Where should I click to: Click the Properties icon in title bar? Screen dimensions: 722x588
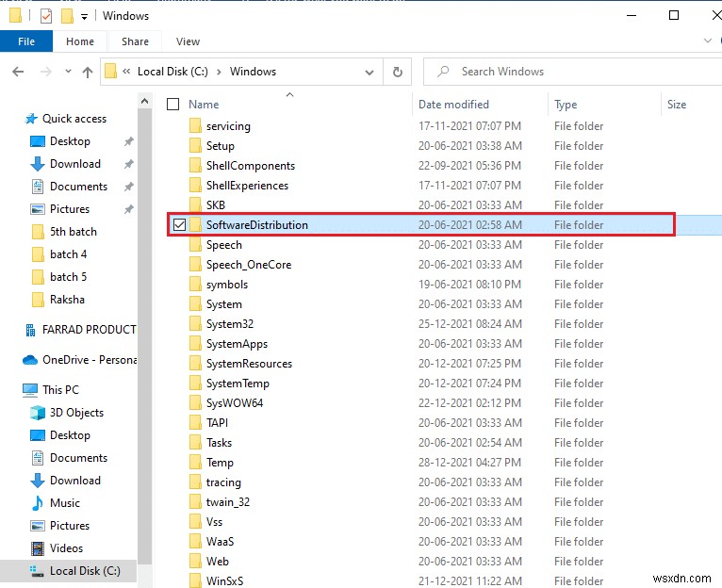point(46,16)
